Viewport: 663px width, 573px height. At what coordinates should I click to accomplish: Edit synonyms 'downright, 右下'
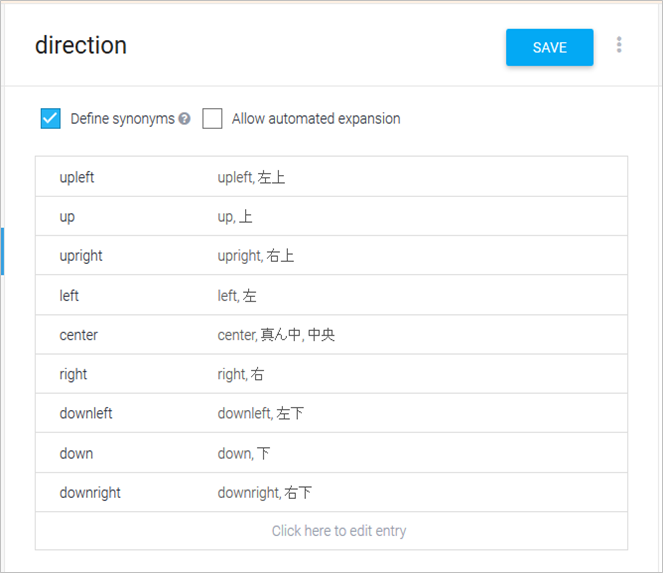pos(265,492)
